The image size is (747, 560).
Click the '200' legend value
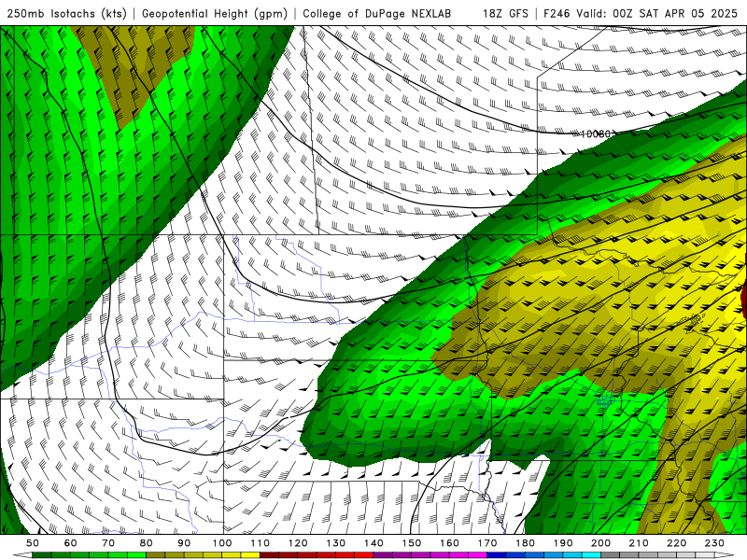(601, 543)
